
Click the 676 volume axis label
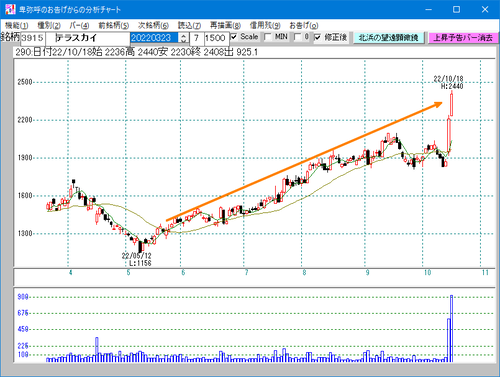(23, 313)
